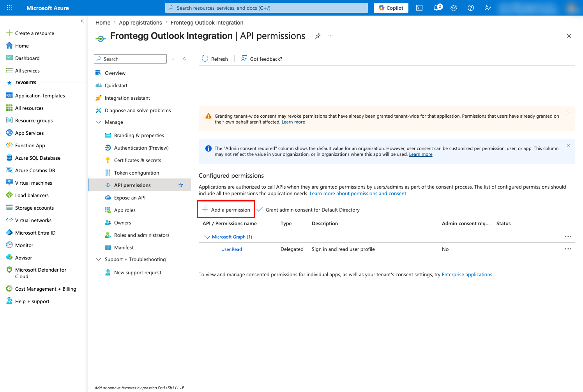Click Got feedback? in toolbar
This screenshot has width=583, height=392.
tap(261, 59)
